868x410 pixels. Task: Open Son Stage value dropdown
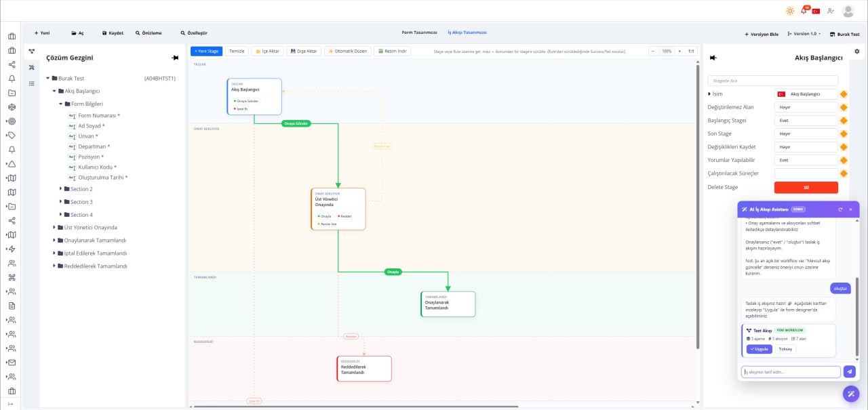point(806,134)
